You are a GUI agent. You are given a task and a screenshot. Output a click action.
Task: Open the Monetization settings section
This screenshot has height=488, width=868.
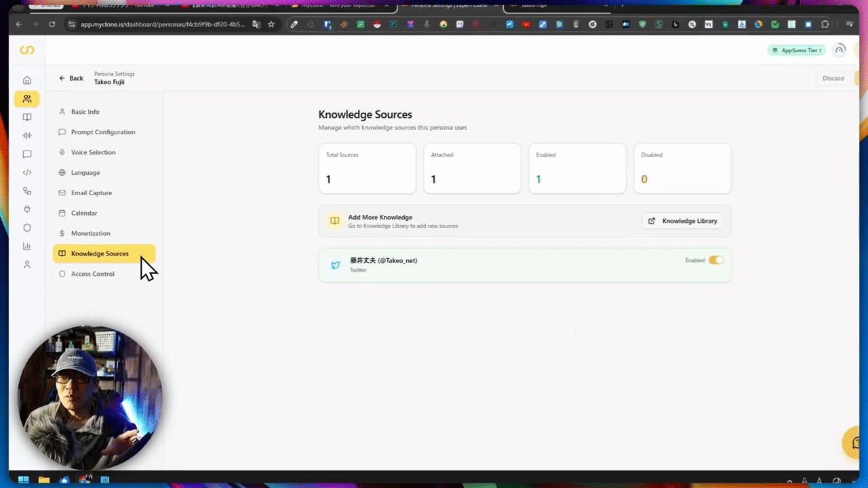[x=90, y=233]
